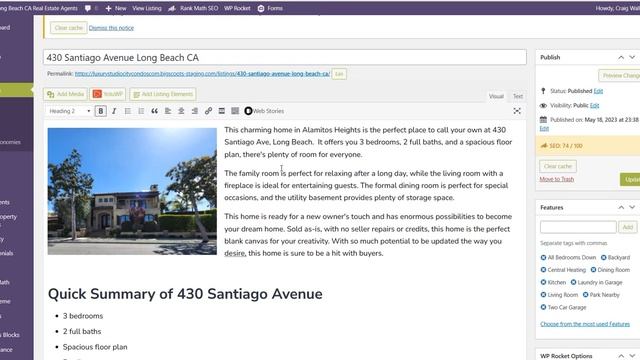
Task: Insert a bulleted list
Action: (x=127, y=111)
